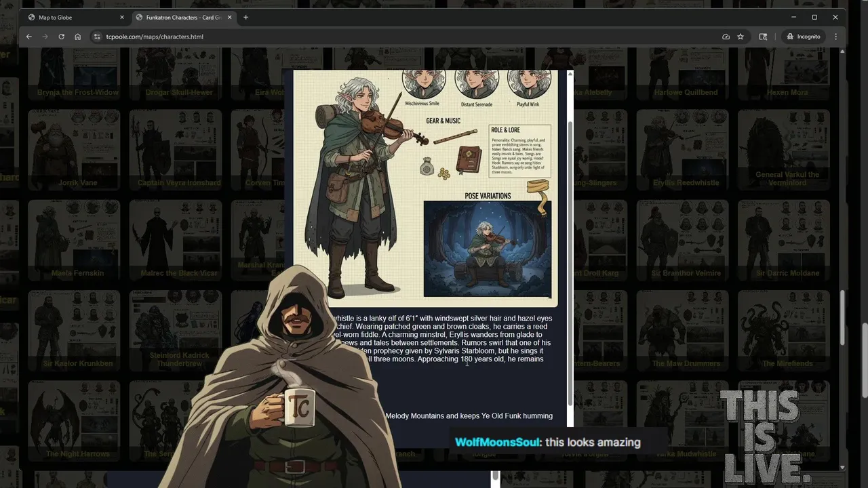The height and width of the screenshot is (488, 868).
Task: Open the browser home page icon
Action: coord(78,37)
